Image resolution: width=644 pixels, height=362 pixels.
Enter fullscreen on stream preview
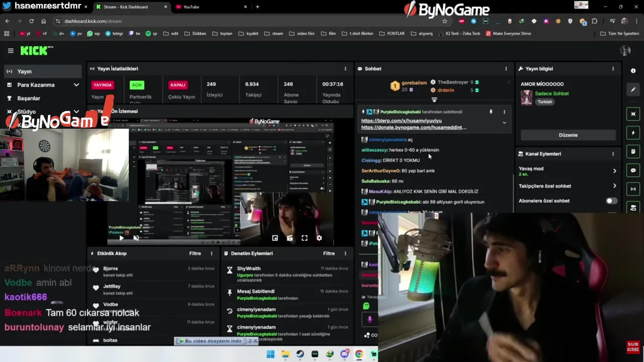pos(304,238)
